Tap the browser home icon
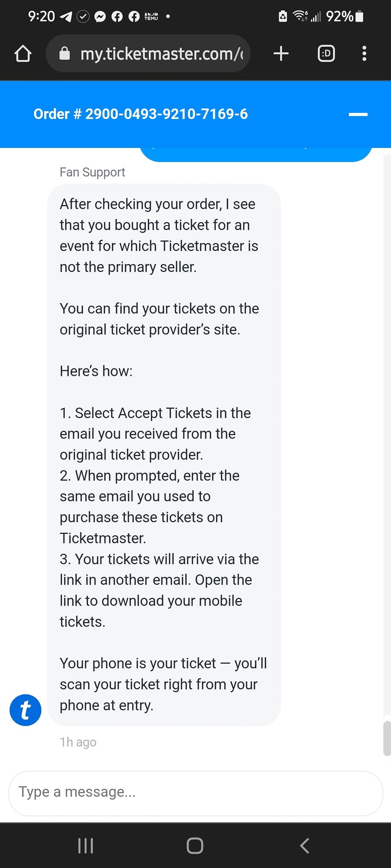 click(23, 54)
